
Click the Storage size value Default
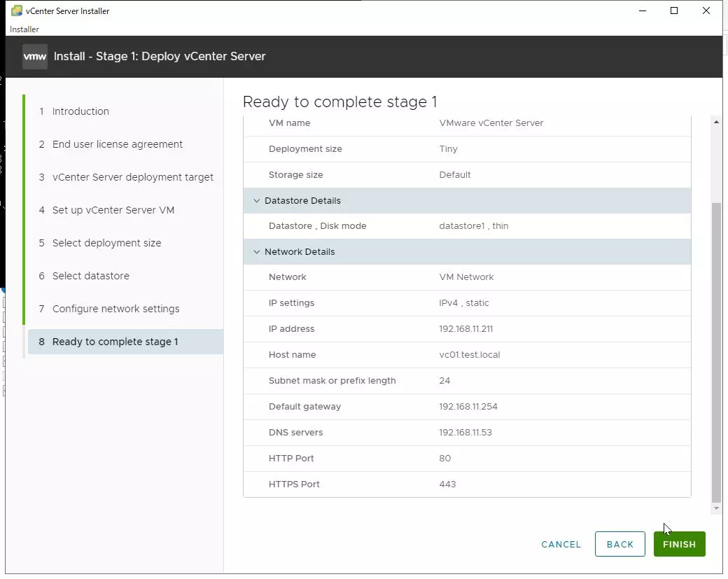click(454, 175)
